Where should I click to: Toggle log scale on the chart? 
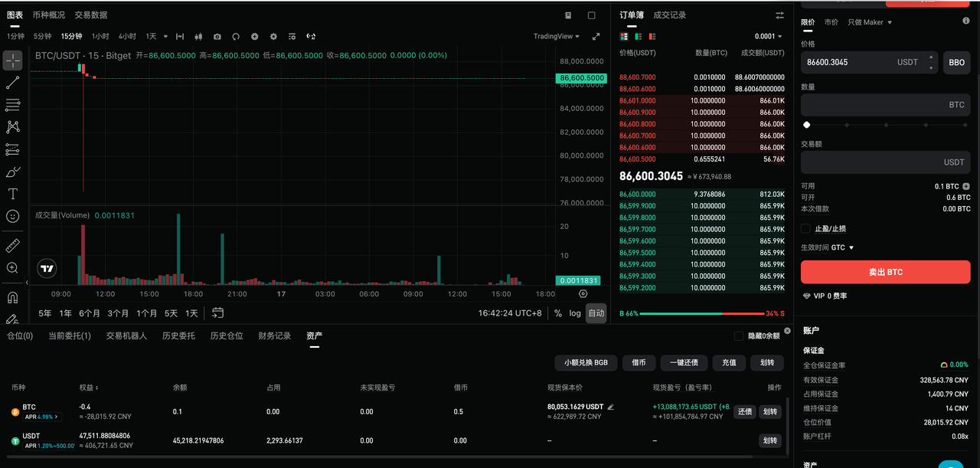(x=575, y=313)
